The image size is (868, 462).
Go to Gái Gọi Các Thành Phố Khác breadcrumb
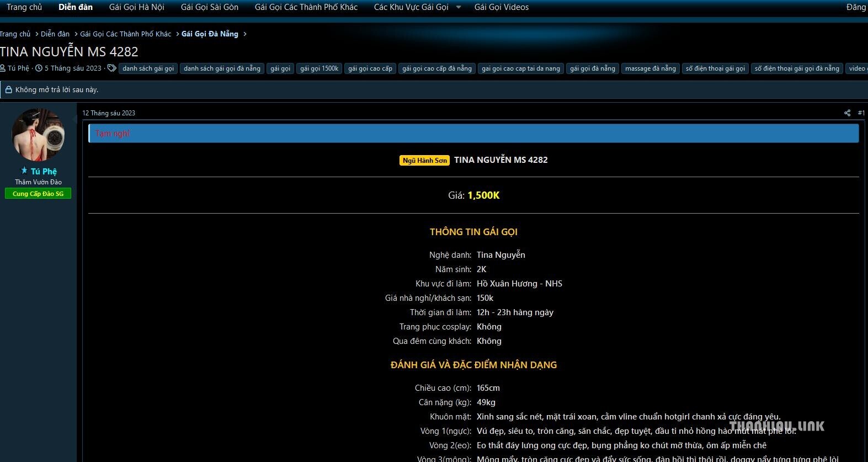click(126, 34)
